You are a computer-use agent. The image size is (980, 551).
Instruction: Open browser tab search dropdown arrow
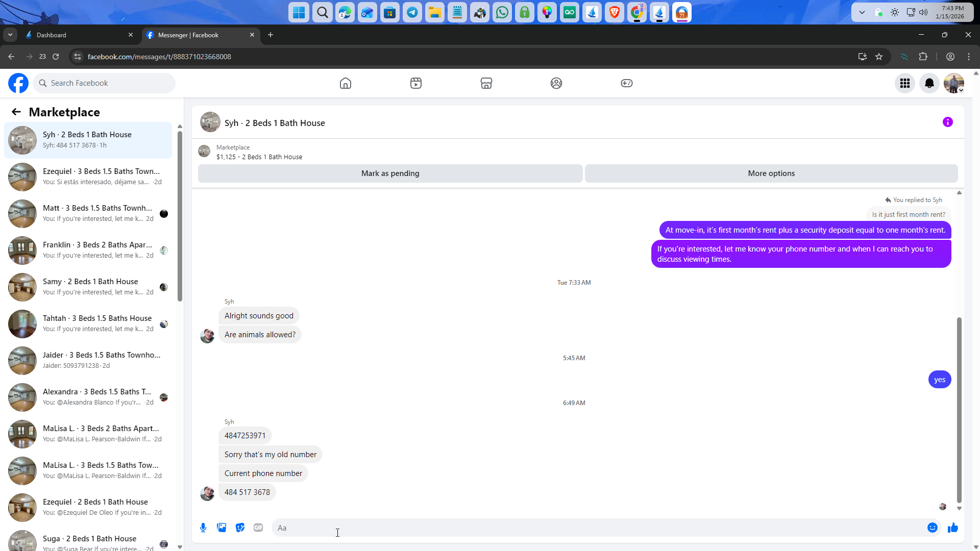(x=10, y=35)
